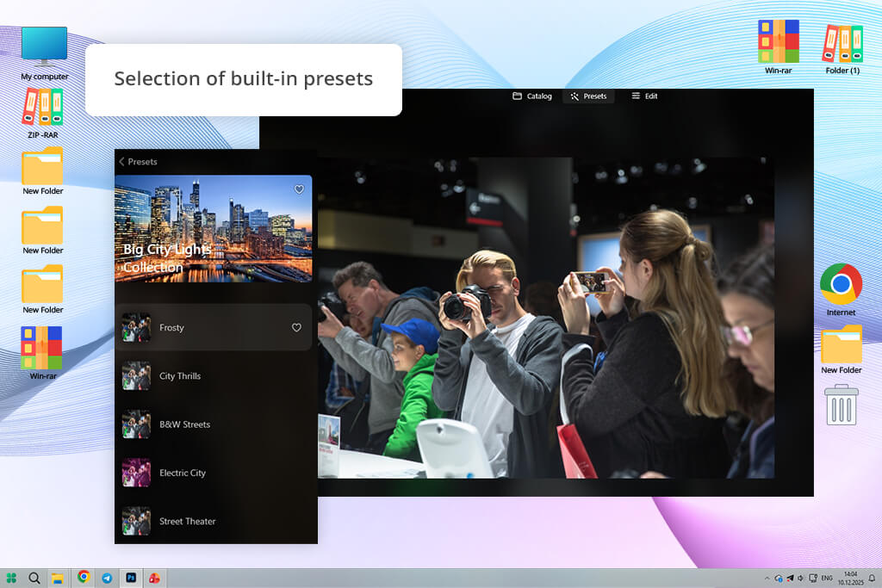The width and height of the screenshot is (882, 588).
Task: Open the Recycle Bin icon
Action: point(841,405)
